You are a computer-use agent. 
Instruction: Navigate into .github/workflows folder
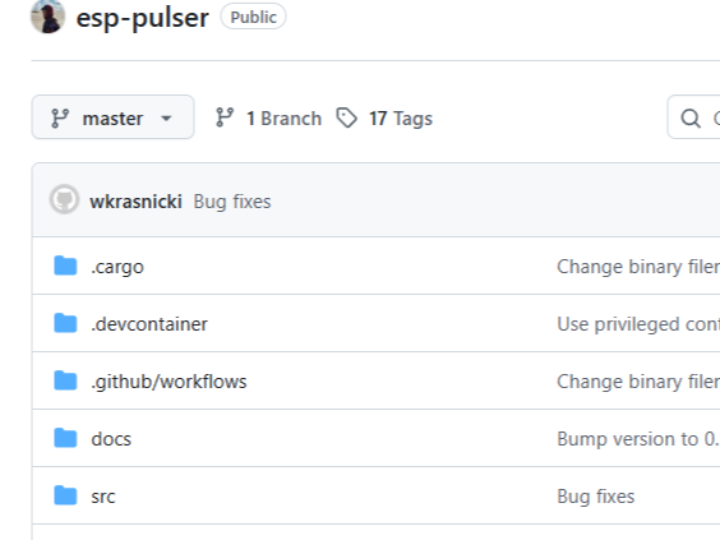[x=168, y=381]
